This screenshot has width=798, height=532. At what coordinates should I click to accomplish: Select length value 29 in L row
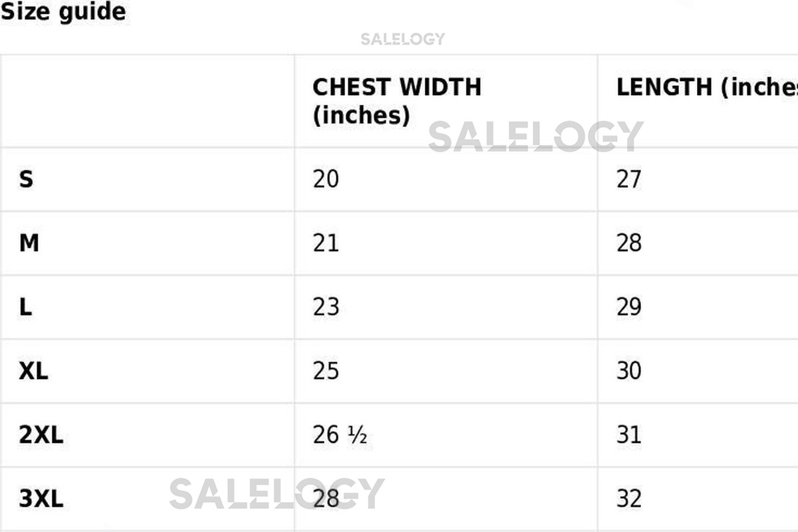click(x=629, y=307)
